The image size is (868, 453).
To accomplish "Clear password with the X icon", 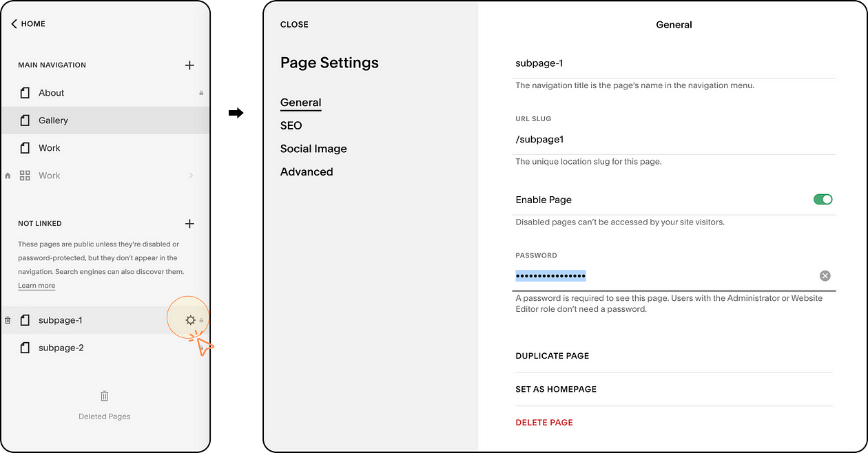I will click(825, 275).
